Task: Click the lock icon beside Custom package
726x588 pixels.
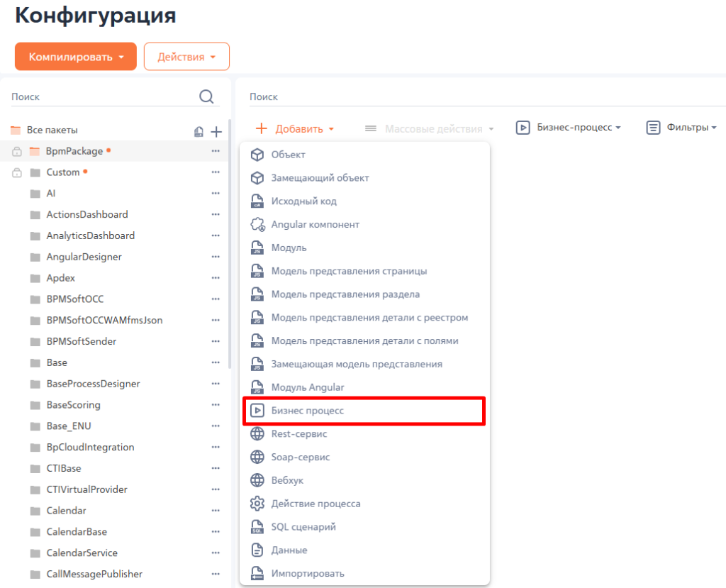Action: (x=17, y=172)
